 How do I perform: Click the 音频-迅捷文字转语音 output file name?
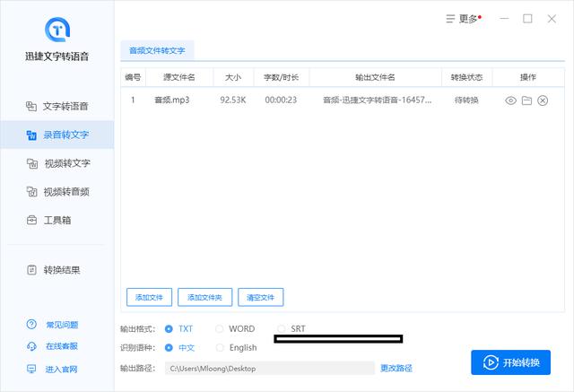(377, 100)
